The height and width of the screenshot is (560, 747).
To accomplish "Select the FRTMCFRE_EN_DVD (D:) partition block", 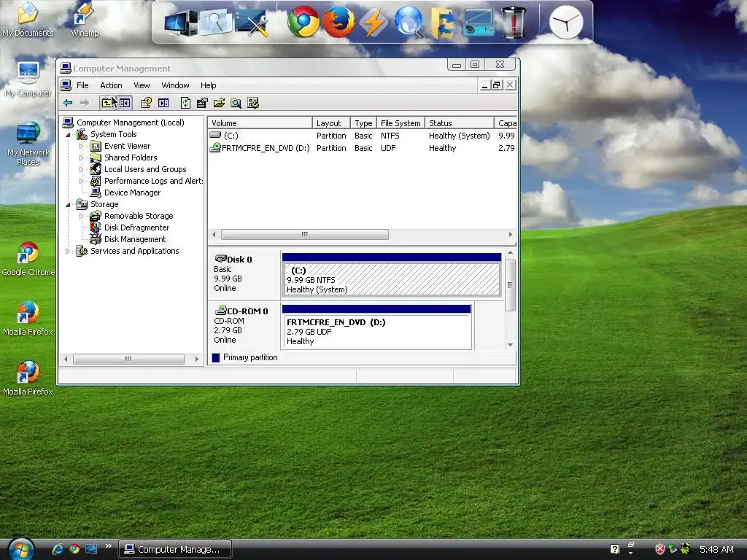I will [376, 327].
